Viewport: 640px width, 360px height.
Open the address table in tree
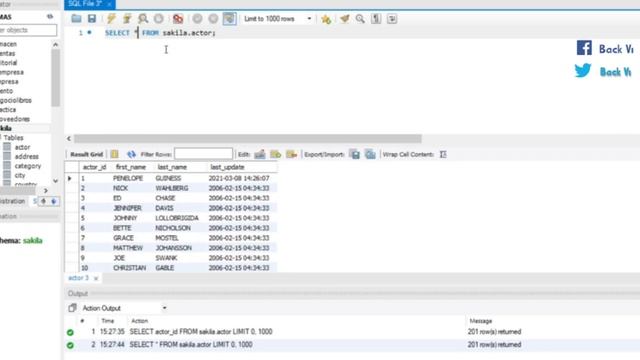click(x=26, y=157)
